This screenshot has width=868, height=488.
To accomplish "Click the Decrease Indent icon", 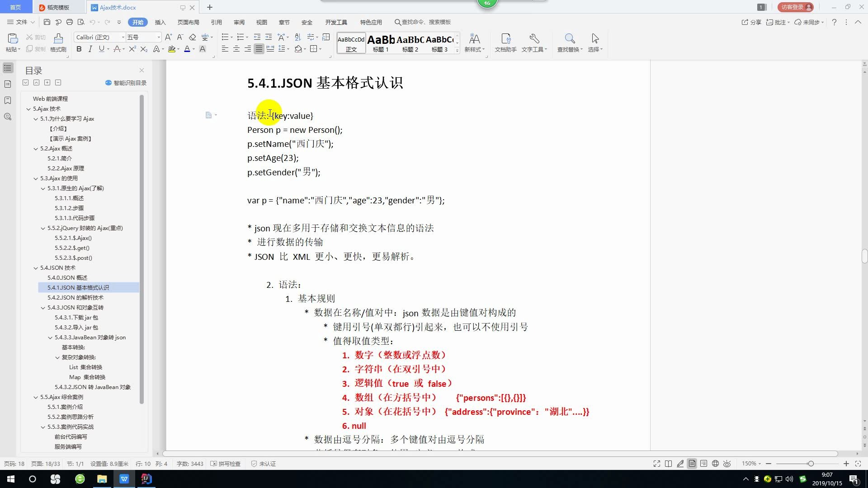I will pyautogui.click(x=257, y=37).
